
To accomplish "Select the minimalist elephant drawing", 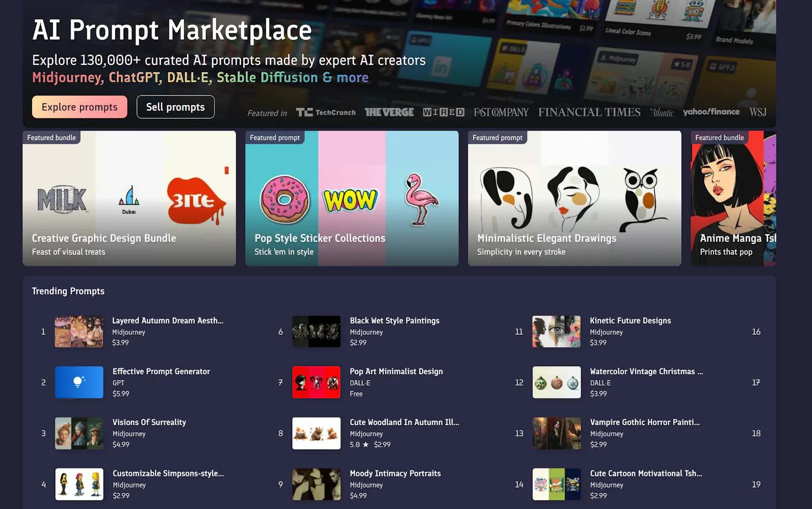I will 506,198.
